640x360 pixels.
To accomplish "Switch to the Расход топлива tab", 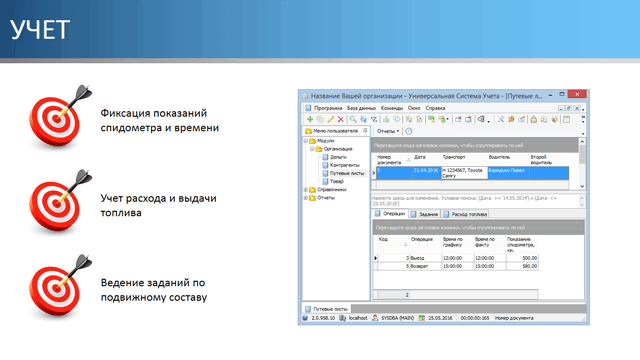I will [465, 214].
